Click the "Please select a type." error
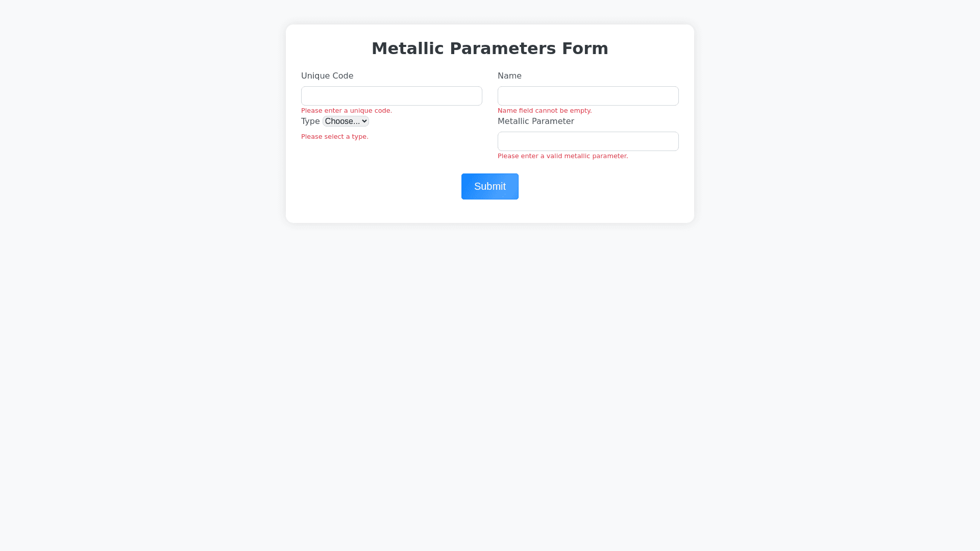Image resolution: width=980 pixels, height=551 pixels. 335,137
